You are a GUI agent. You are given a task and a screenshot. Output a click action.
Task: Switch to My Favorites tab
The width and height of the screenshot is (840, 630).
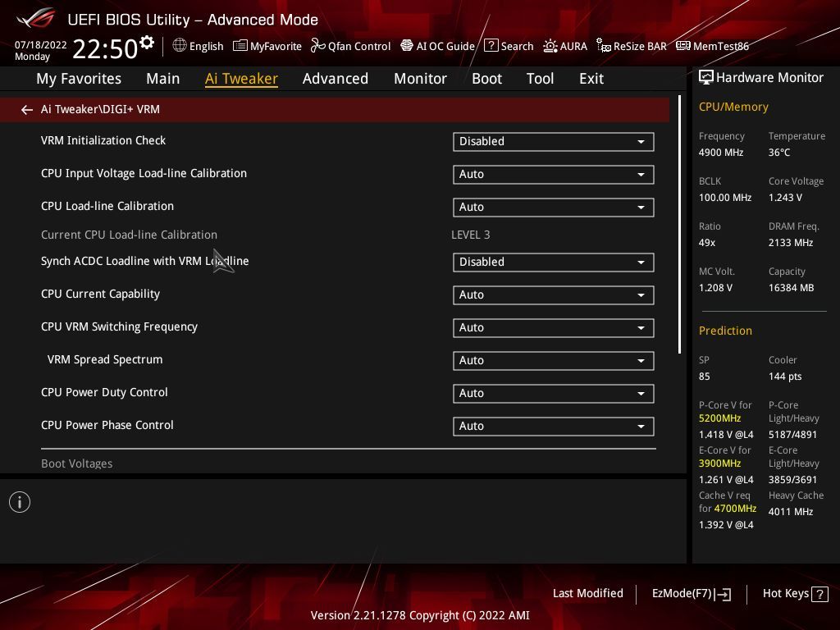tap(79, 79)
